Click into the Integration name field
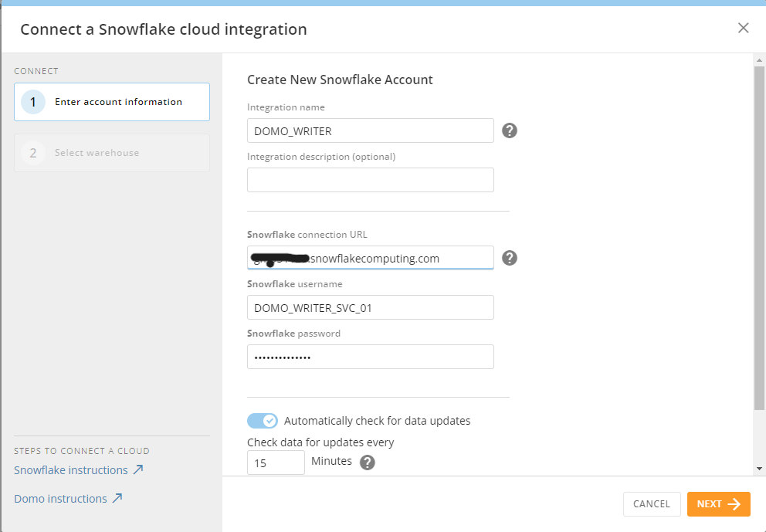The height and width of the screenshot is (532, 766). (x=370, y=130)
